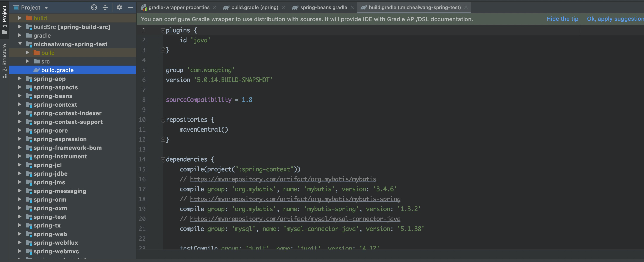644x262 pixels.
Task: Close the gradle-wrapper.properties tab
Action: click(214, 8)
